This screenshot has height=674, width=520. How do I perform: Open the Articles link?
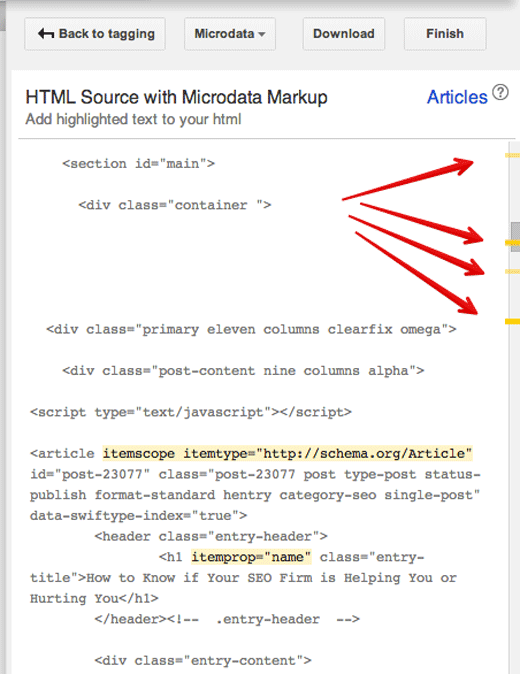(x=457, y=97)
